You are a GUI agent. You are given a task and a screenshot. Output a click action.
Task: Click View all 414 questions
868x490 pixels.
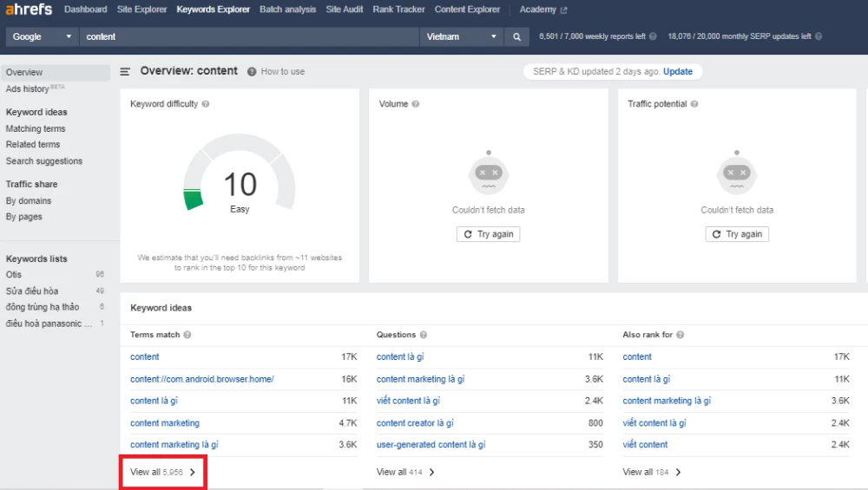[x=405, y=472]
